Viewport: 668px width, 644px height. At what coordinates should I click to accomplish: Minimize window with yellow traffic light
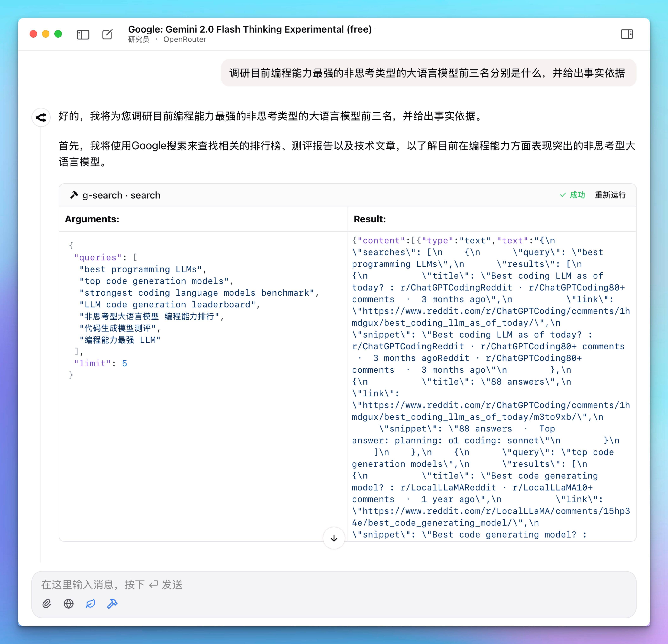tap(46, 34)
